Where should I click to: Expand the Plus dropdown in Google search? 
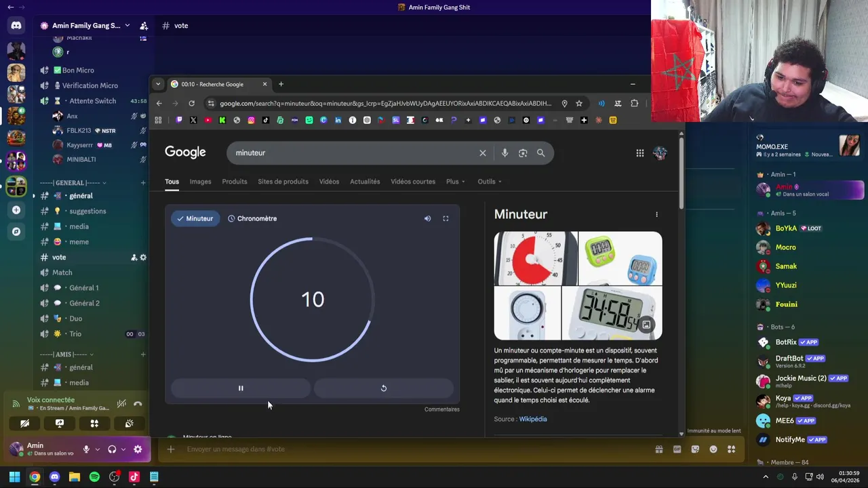pyautogui.click(x=456, y=182)
